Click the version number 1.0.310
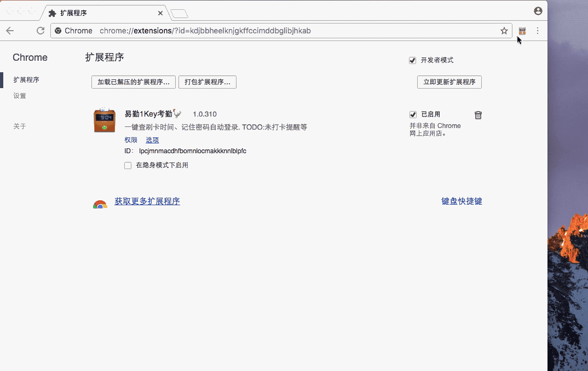The height and width of the screenshot is (371, 588). (x=205, y=114)
